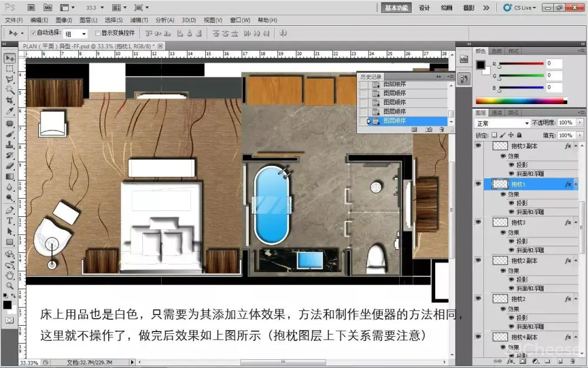Screen dimensions: 588x368
Task: Select the Zoom magnifier tool
Action: 10,285
